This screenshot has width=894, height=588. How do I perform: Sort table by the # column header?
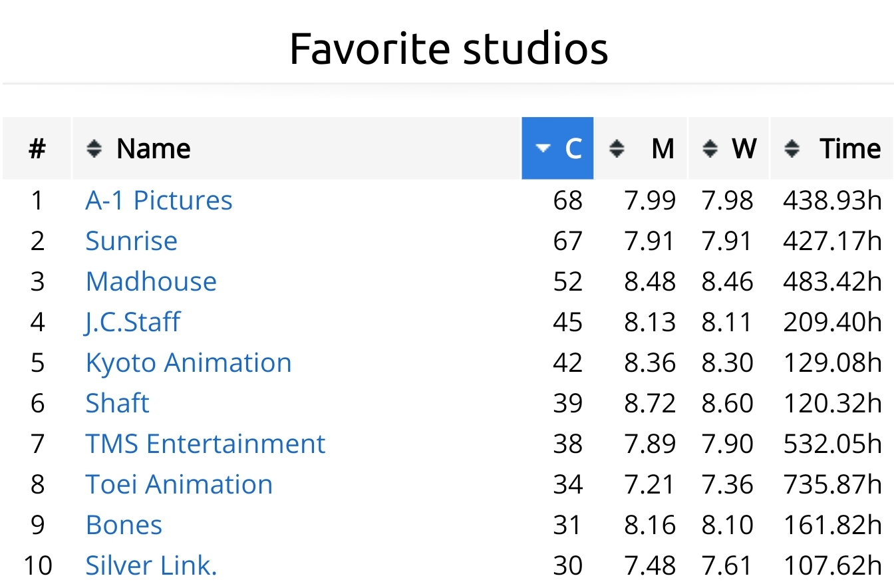(x=37, y=148)
